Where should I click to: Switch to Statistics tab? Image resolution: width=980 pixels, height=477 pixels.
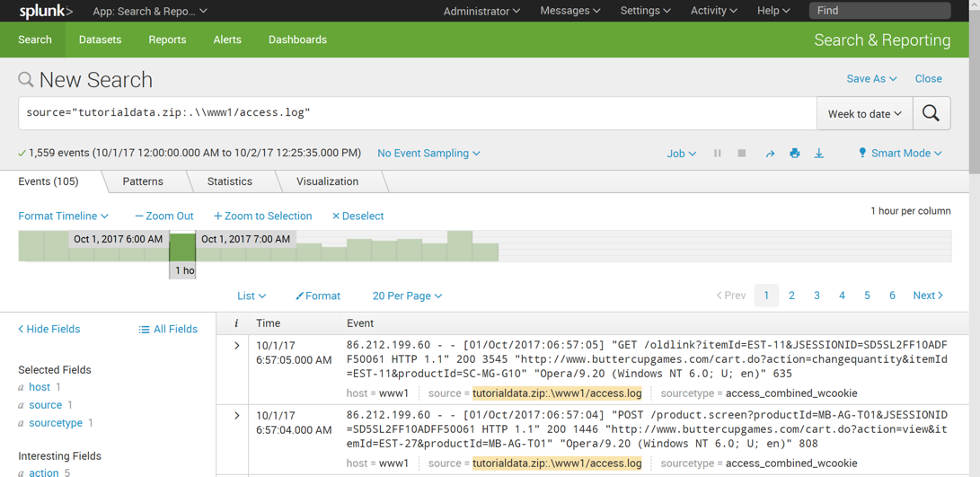[x=229, y=181]
